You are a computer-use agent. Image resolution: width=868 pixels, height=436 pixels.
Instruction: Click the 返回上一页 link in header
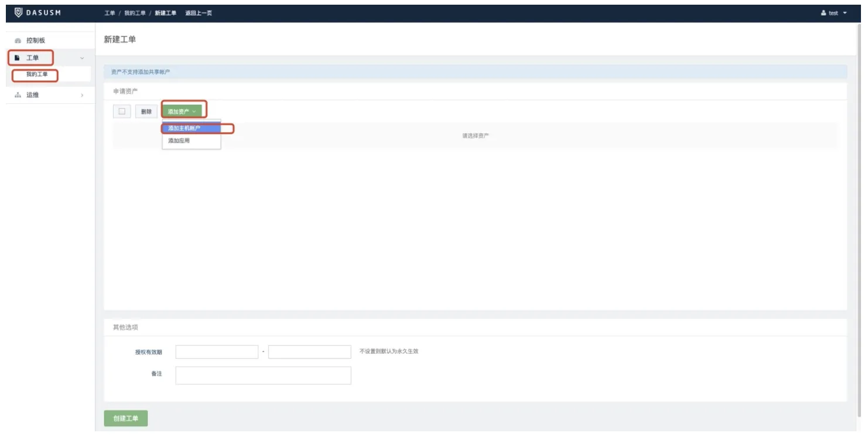(199, 13)
